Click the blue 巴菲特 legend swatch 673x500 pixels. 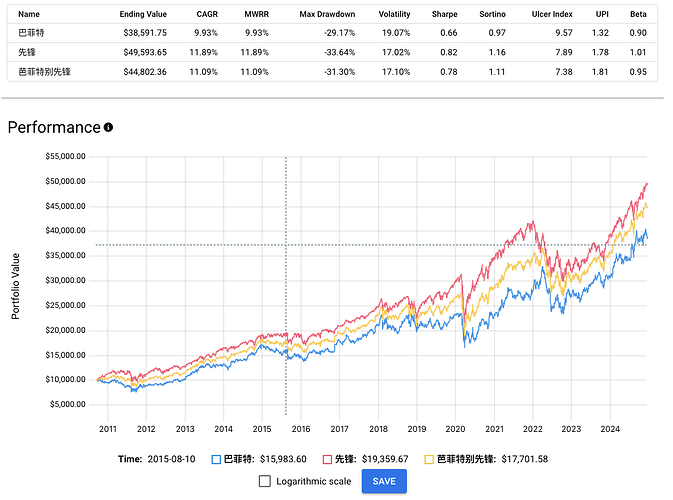pos(215,460)
